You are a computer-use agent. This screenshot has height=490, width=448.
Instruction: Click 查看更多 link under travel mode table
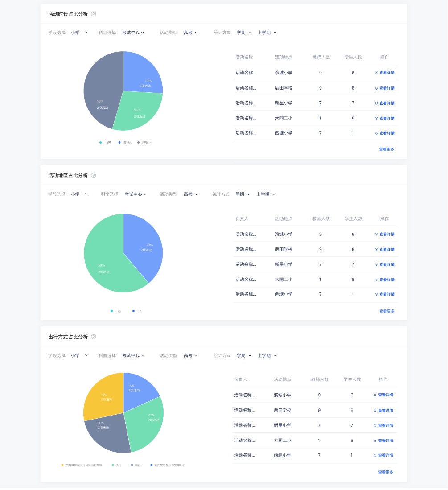386,472
